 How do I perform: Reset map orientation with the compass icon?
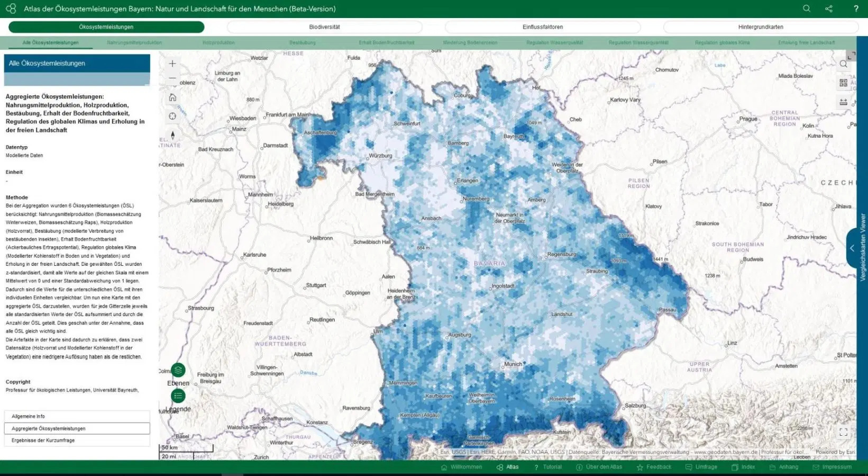pyautogui.click(x=172, y=135)
